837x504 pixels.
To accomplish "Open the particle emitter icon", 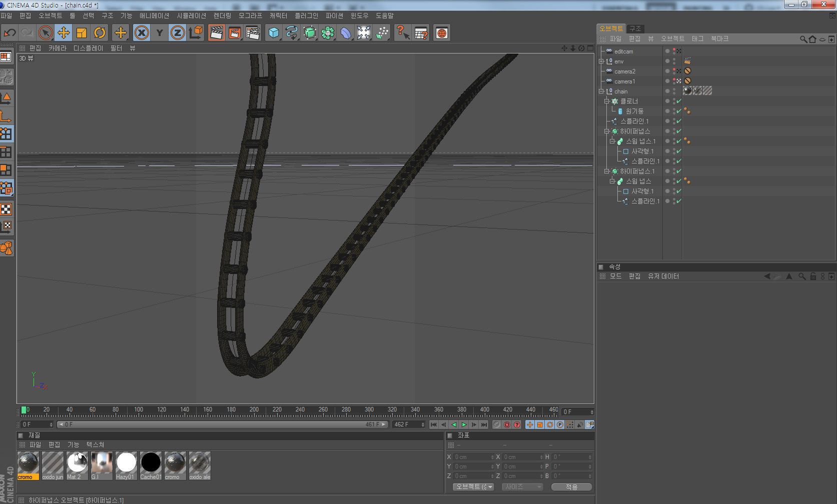I will point(382,33).
